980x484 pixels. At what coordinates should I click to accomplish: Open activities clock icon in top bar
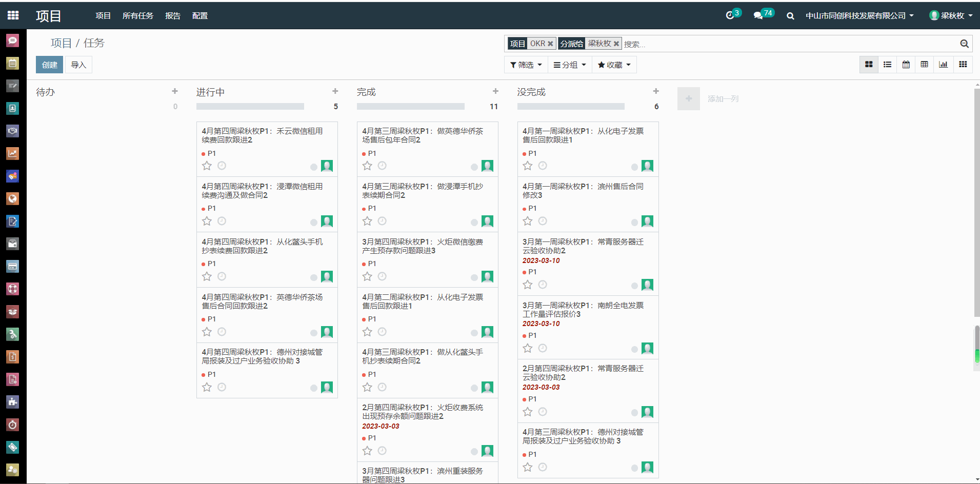[x=730, y=15]
